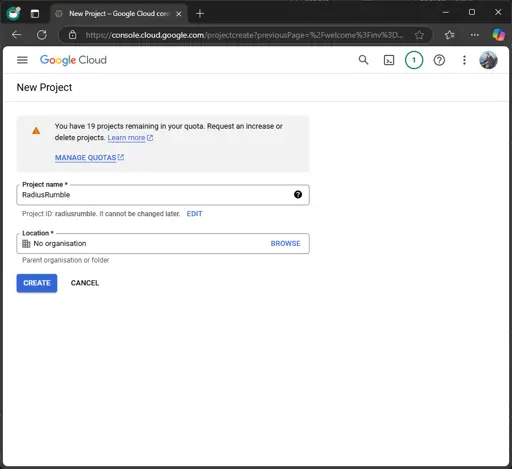Close the New Project tab

(x=179, y=14)
